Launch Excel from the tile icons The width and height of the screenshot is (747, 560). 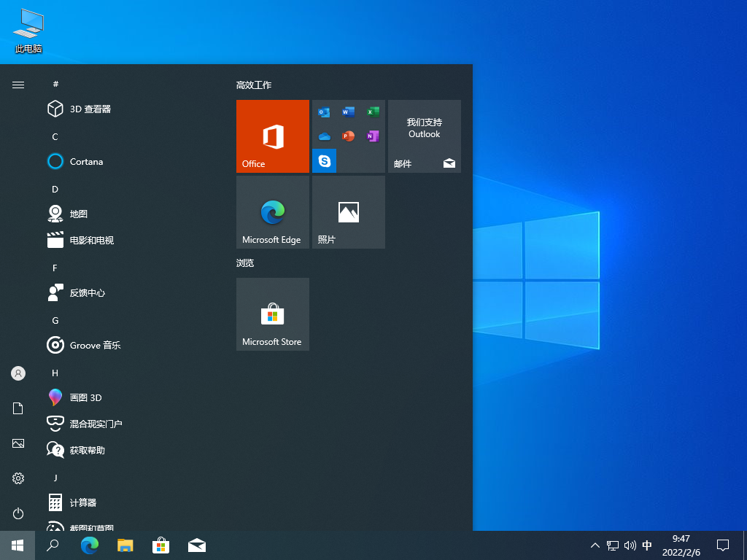(373, 112)
